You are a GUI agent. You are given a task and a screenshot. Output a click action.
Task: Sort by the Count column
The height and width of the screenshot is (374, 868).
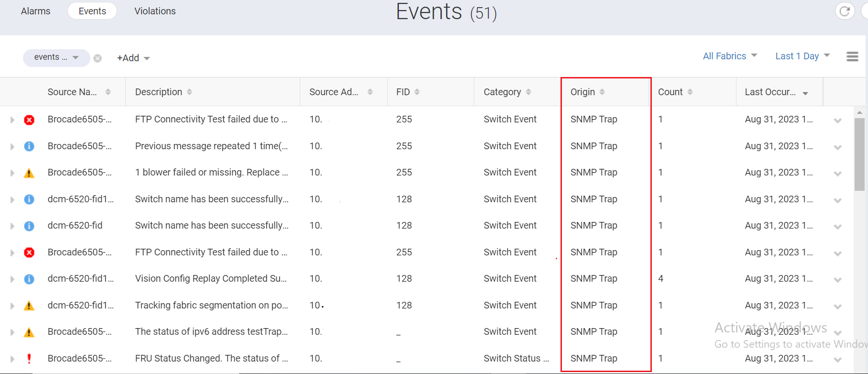(x=690, y=92)
